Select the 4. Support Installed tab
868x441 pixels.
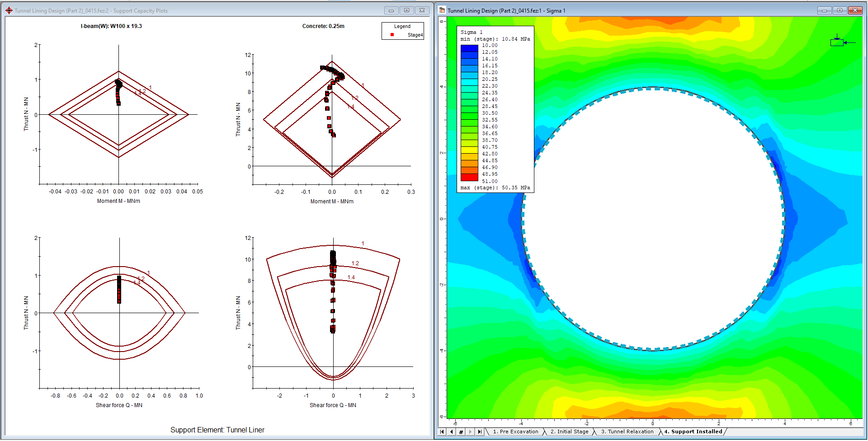[693, 432]
